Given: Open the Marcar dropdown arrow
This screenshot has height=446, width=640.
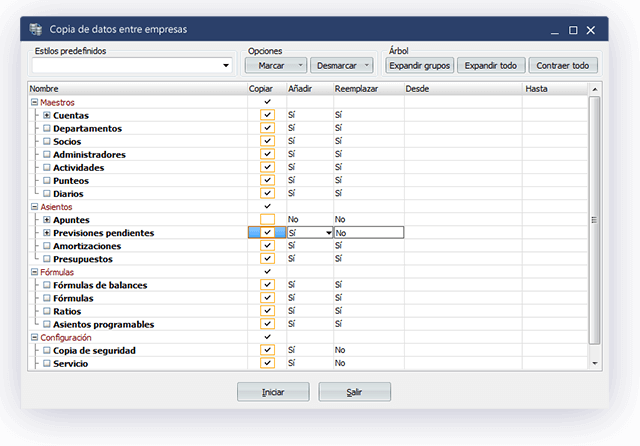Looking at the screenshot, I should coord(301,66).
